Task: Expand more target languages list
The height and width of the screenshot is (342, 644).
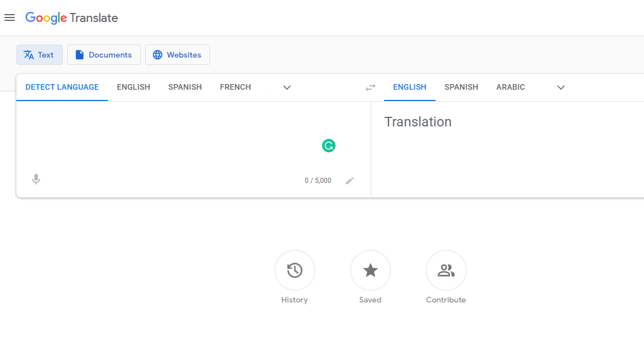Action: click(561, 87)
